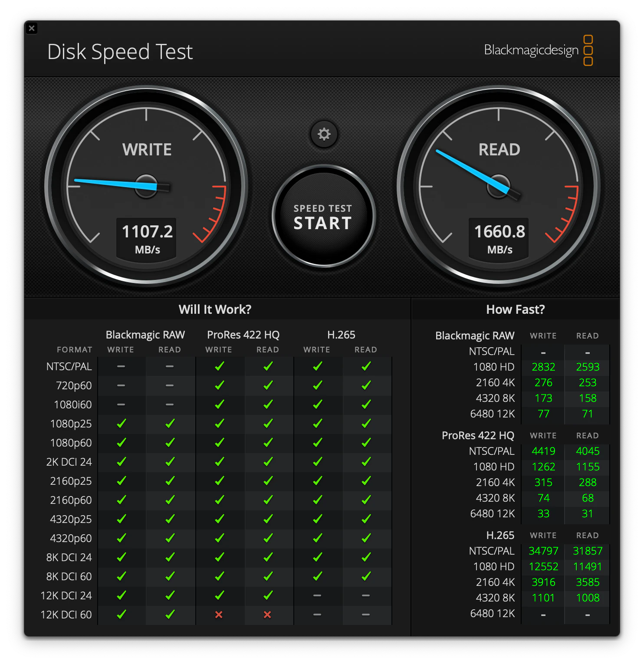Image resolution: width=644 pixels, height=664 pixels.
Task: Click the Blackmagicdesign logo
Action: 539,50
